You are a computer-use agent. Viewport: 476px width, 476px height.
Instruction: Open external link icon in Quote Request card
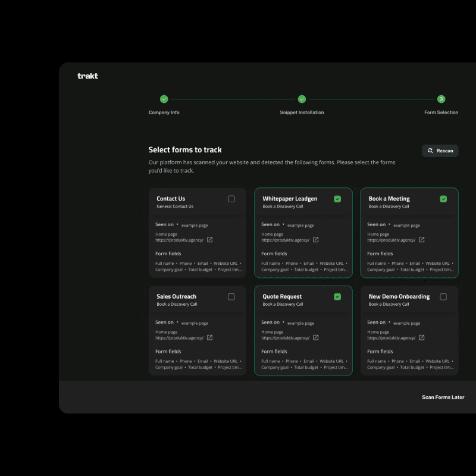pos(316,337)
